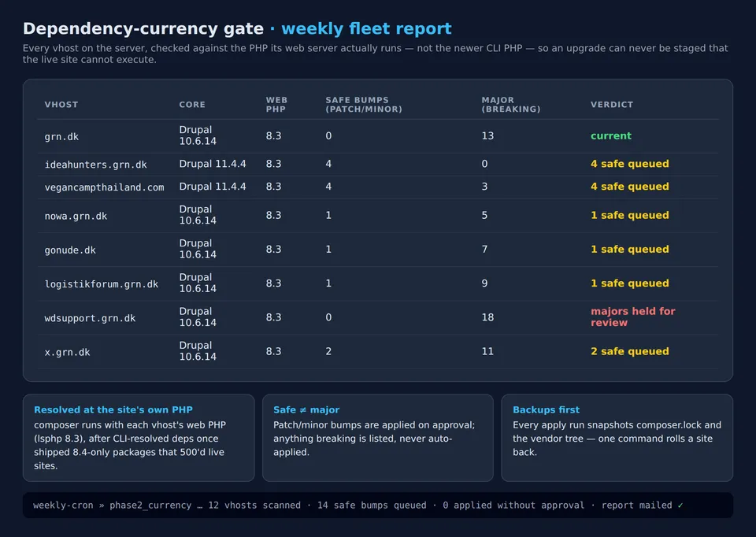
Task: Click the major count 3 for vegancampthailand.com
Action: click(484, 187)
